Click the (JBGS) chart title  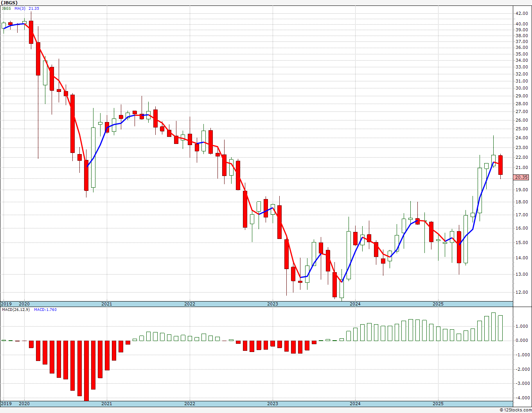click(9, 3)
